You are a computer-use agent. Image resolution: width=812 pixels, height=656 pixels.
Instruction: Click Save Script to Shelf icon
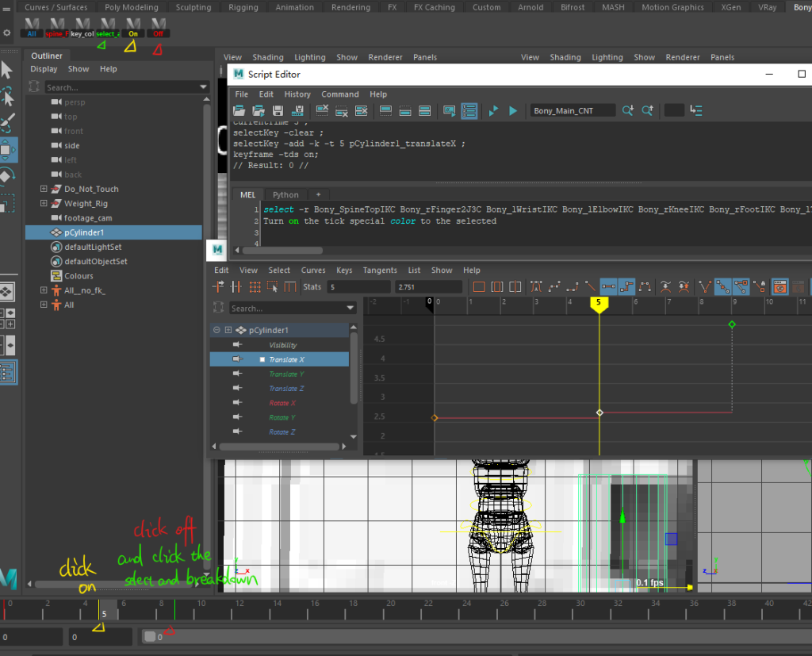point(298,110)
